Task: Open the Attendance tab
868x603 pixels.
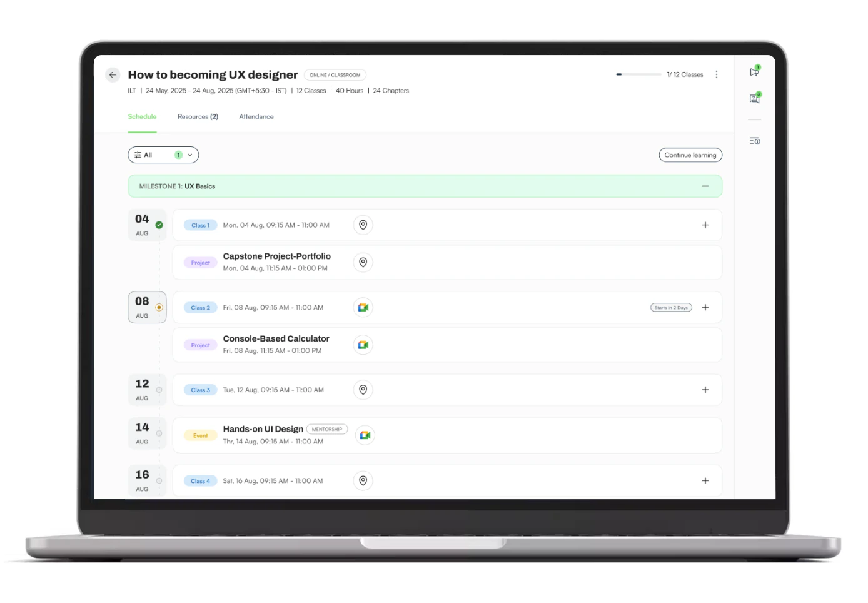Action: coord(256,117)
